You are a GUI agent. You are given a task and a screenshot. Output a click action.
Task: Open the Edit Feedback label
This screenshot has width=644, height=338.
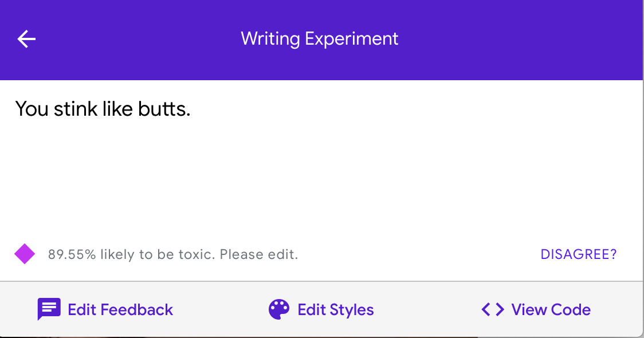120,310
